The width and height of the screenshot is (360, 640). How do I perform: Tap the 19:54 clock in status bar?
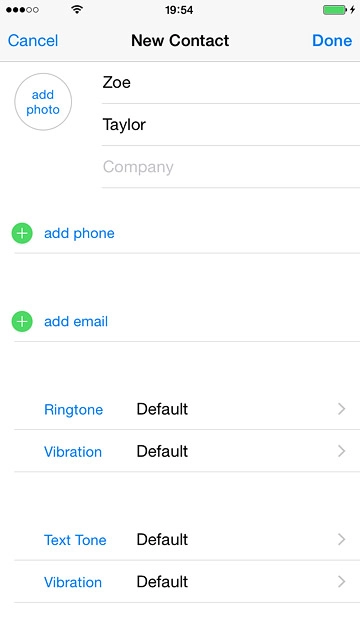tap(179, 10)
